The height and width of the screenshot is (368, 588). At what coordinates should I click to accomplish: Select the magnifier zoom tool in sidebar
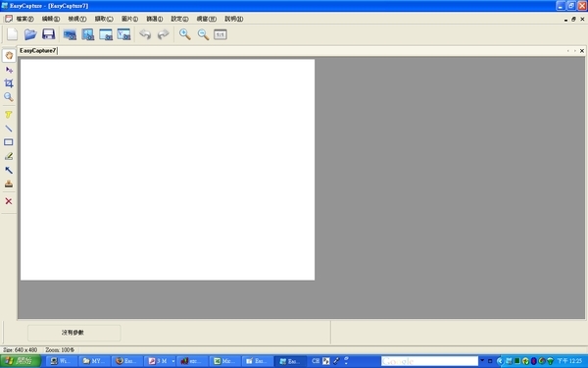(x=9, y=97)
